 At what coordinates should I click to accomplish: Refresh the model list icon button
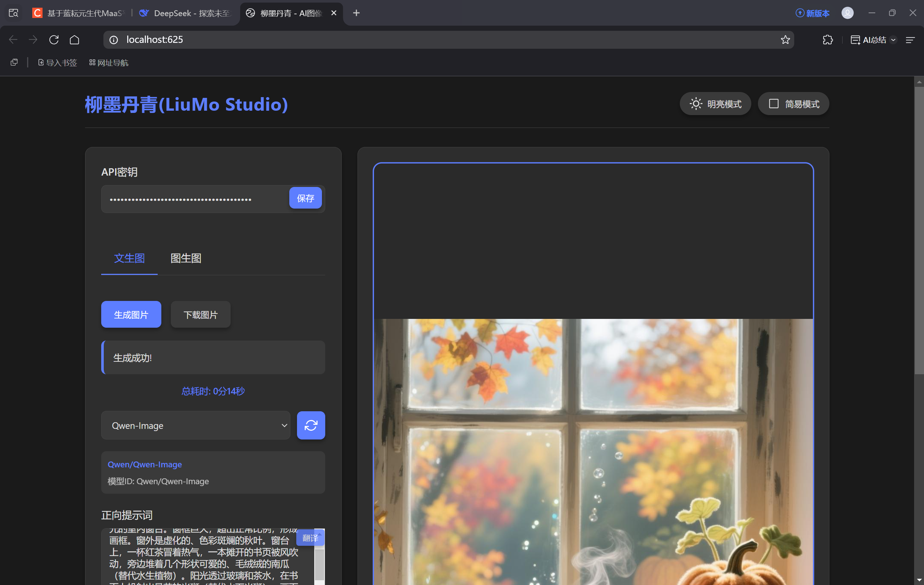311,426
